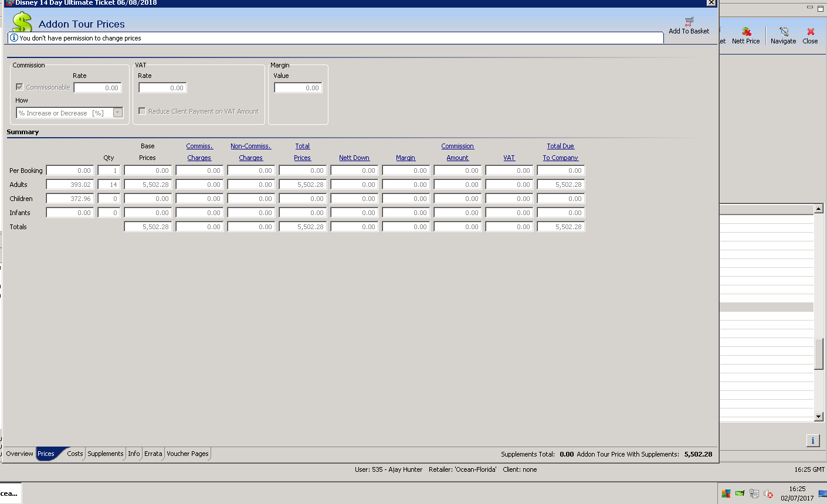Image resolution: width=827 pixels, height=504 pixels.
Task: Open the Info tab
Action: coord(134,454)
